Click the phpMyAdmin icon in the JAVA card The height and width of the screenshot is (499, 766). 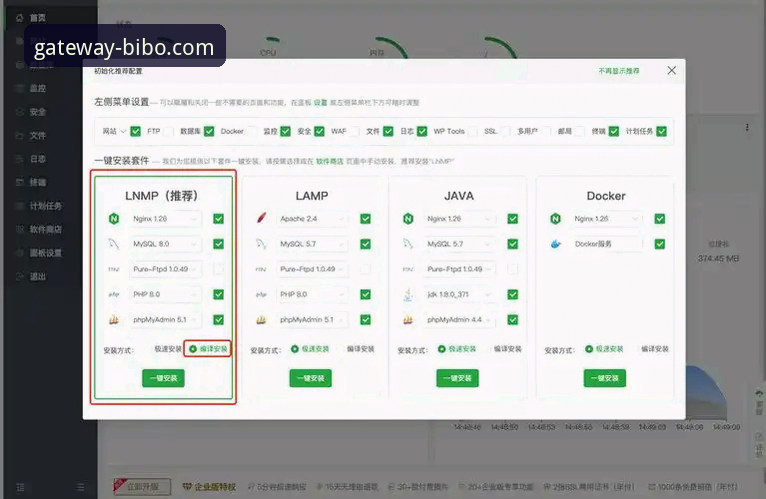(408, 320)
